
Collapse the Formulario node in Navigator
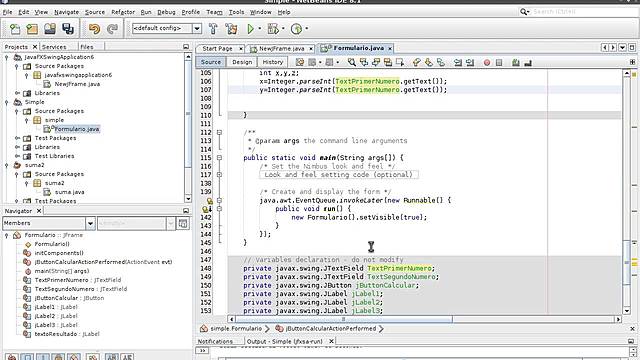[7, 235]
